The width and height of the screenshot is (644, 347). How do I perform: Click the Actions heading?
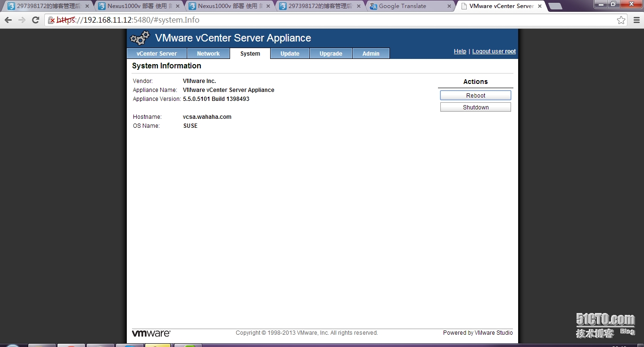[x=476, y=82]
